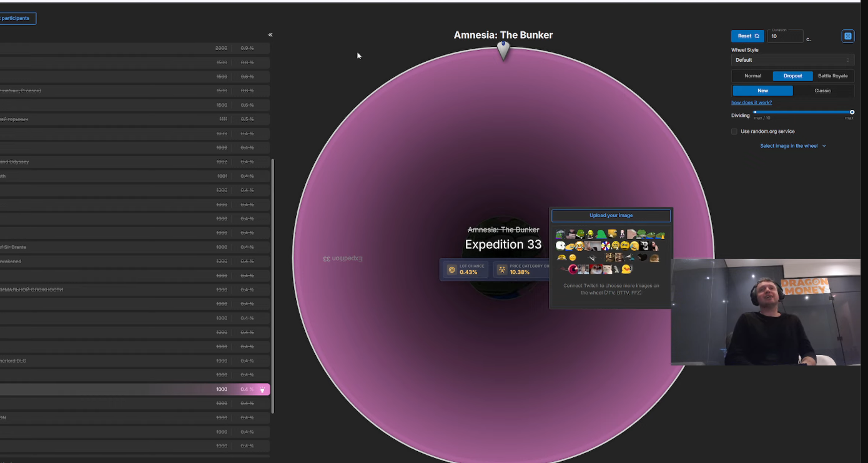Choose the anime girl emote

[x=623, y=235]
